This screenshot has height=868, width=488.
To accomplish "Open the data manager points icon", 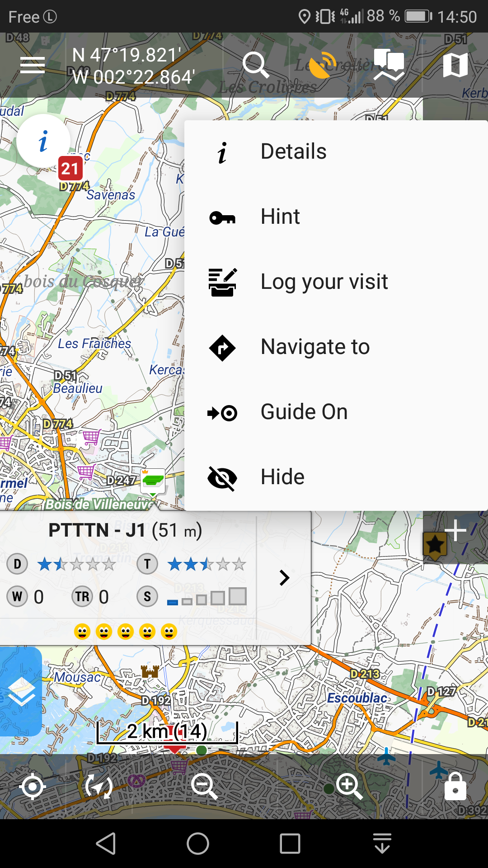I will (x=389, y=66).
